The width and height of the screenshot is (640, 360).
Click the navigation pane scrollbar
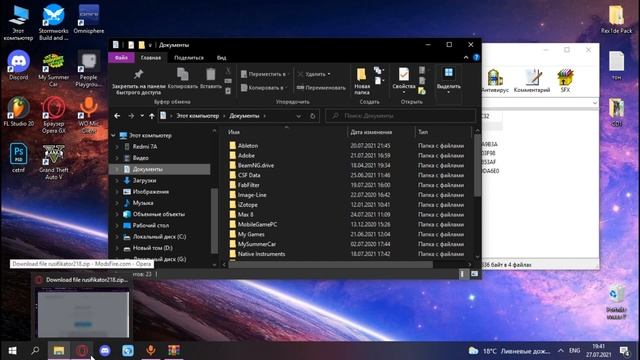point(214,220)
